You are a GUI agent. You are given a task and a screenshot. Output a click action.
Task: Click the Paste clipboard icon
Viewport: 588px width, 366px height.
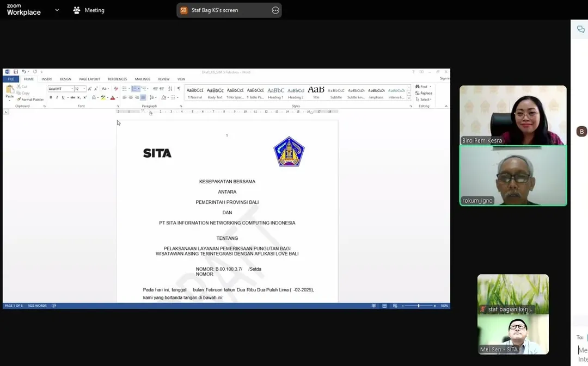[10, 90]
